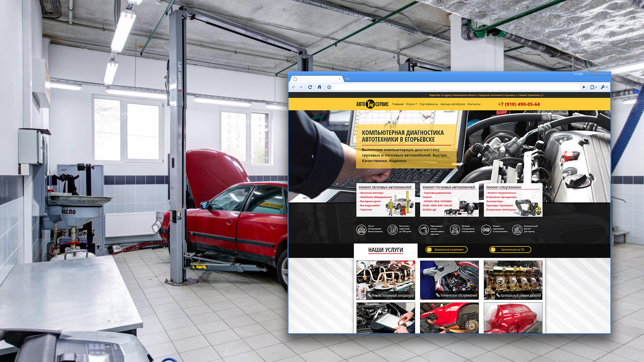Open Сертификаты menu item
The image size is (644, 362).
pyautogui.click(x=429, y=104)
